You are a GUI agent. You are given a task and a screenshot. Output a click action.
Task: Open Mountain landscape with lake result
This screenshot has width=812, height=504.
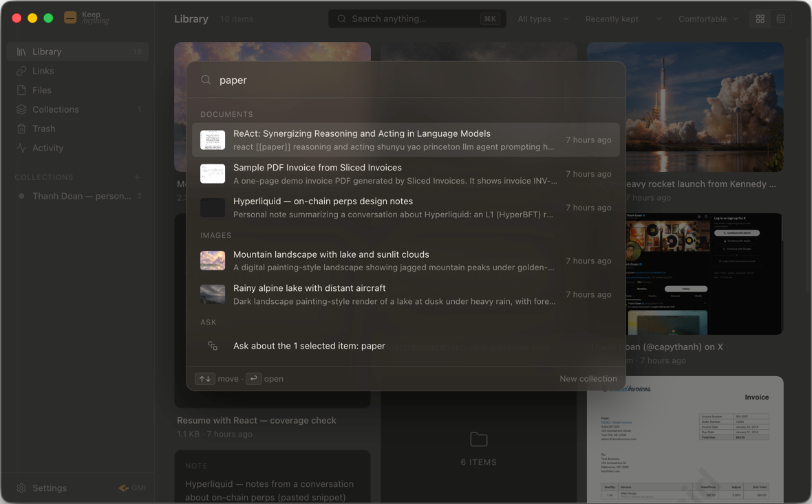[x=405, y=261]
